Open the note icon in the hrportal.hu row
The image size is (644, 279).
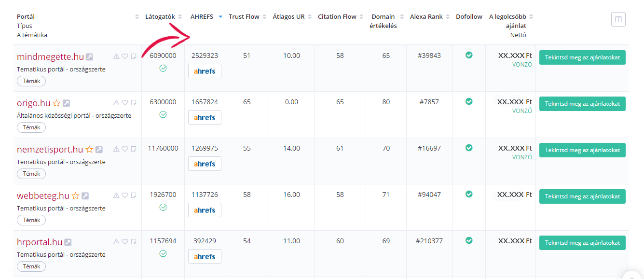[134, 242]
